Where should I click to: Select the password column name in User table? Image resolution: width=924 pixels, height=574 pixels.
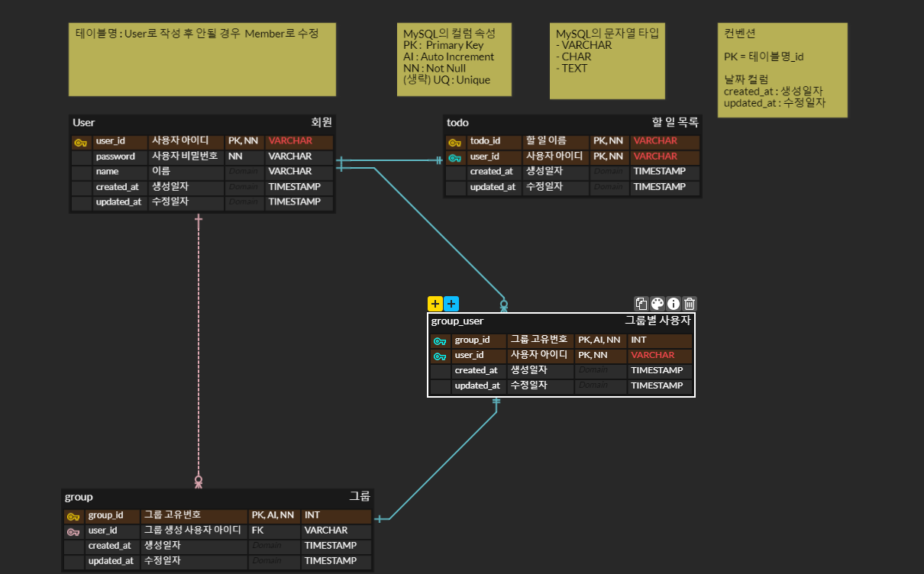tap(115, 156)
